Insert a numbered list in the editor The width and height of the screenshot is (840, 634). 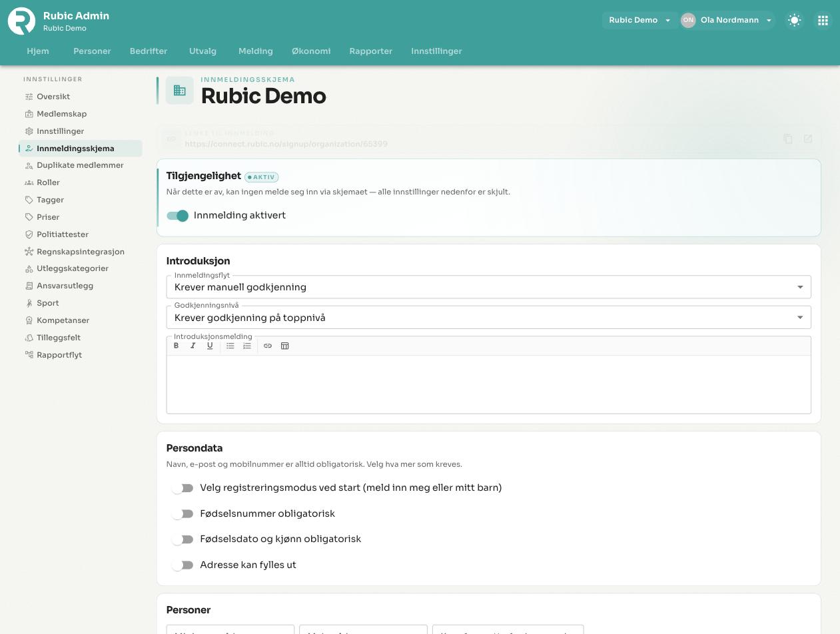click(247, 346)
